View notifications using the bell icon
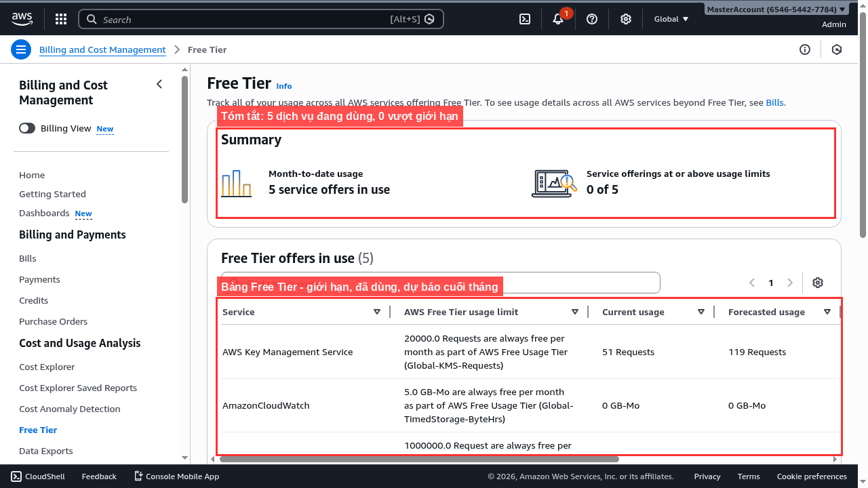868x488 pixels. point(557,18)
